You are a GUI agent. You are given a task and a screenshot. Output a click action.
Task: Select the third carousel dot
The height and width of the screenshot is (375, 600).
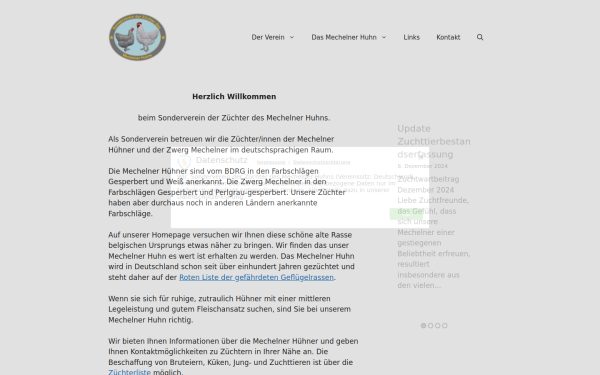pyautogui.click(x=437, y=326)
